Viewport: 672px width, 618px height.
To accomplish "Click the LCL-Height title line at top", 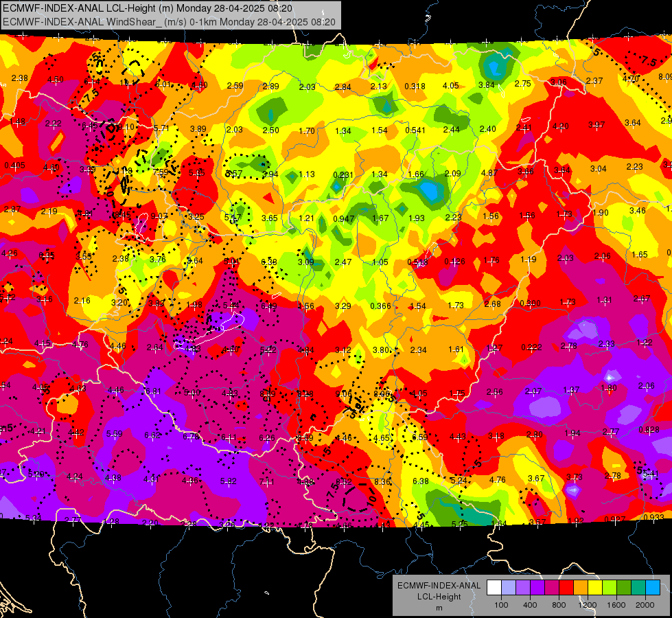I will [x=148, y=8].
